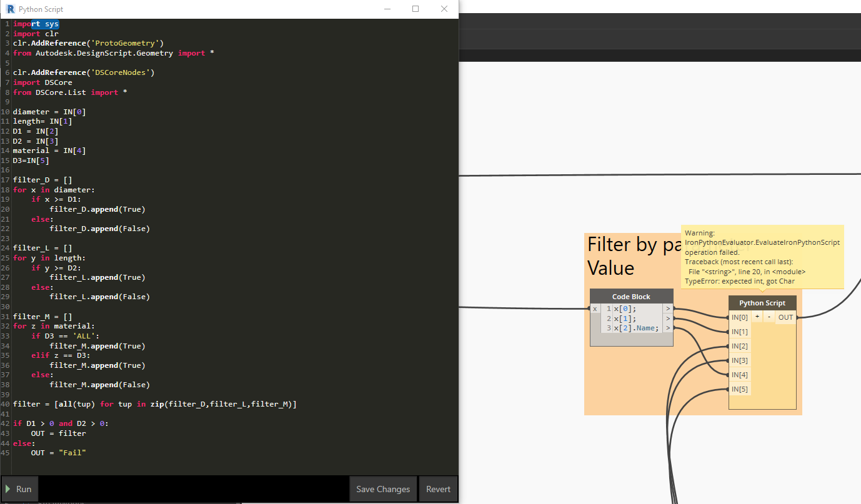Click the Save Changes button
This screenshot has height=504, width=861.
click(383, 489)
